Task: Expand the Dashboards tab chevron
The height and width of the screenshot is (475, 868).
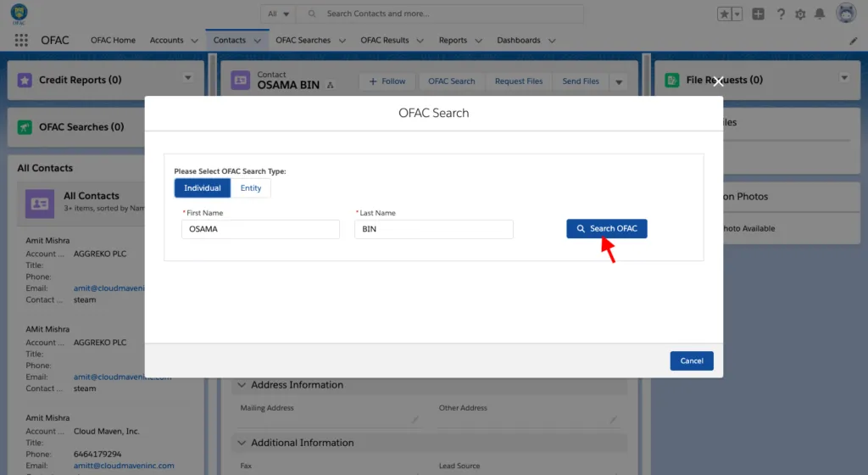Action: coord(552,41)
